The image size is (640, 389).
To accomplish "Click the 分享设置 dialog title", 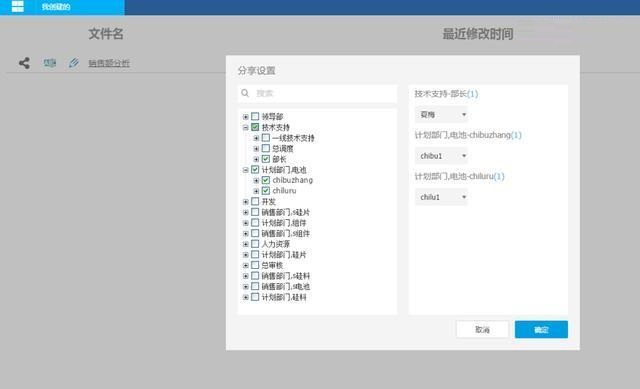I will (x=256, y=71).
